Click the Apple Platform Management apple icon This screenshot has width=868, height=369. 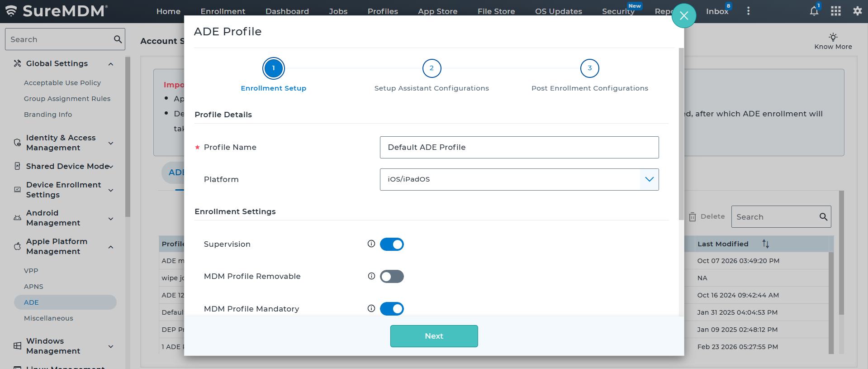point(17,246)
